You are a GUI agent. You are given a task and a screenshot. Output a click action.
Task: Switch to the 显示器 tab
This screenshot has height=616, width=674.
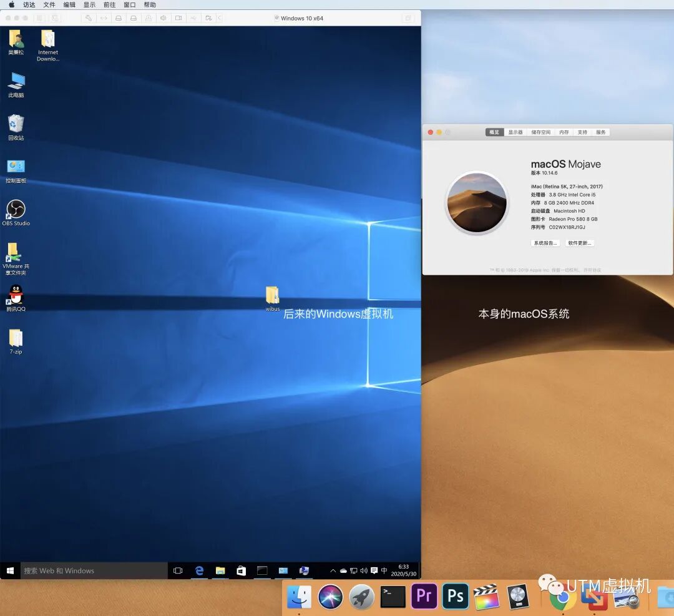coord(515,132)
